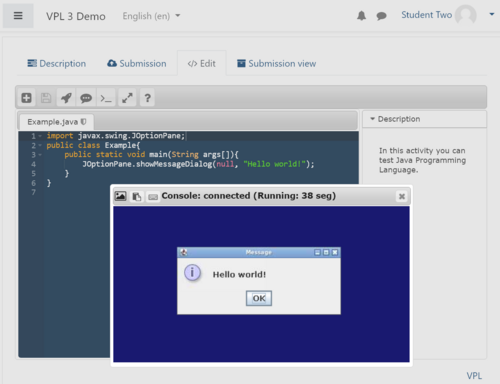Select the Edit tab

pyautogui.click(x=202, y=63)
